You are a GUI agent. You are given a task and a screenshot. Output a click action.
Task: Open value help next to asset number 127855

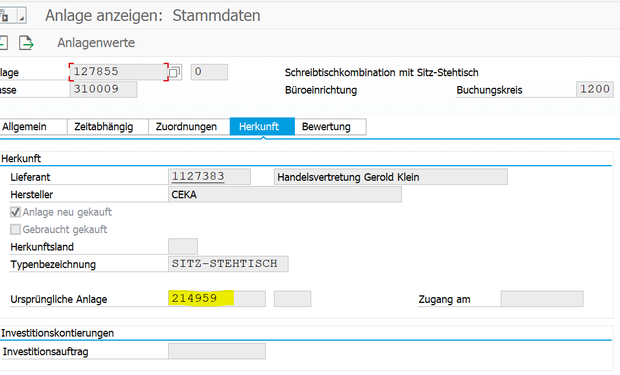(x=174, y=72)
